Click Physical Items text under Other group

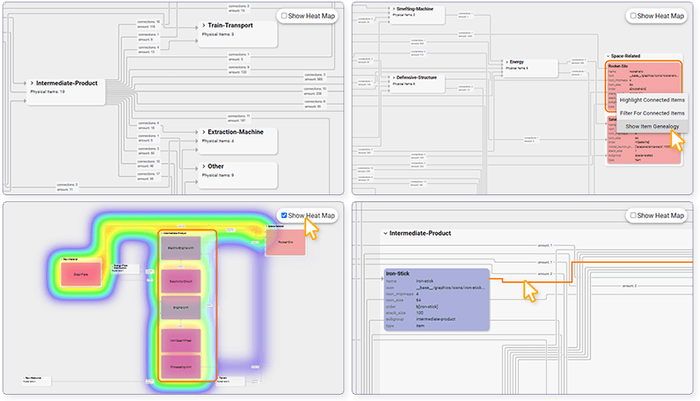point(218,175)
